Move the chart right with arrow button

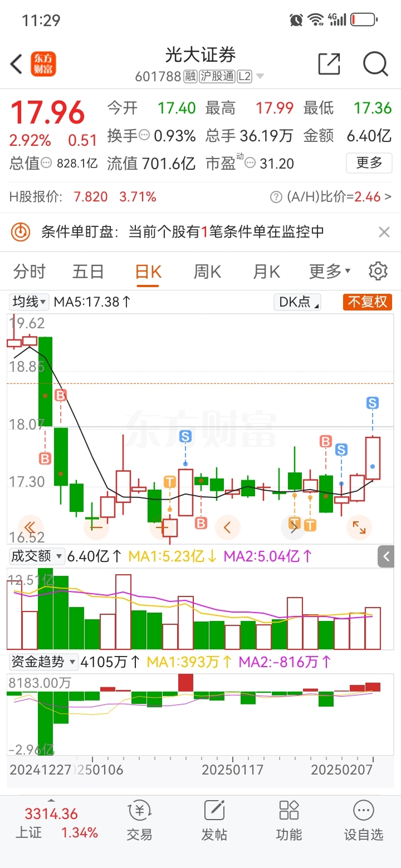293,526
